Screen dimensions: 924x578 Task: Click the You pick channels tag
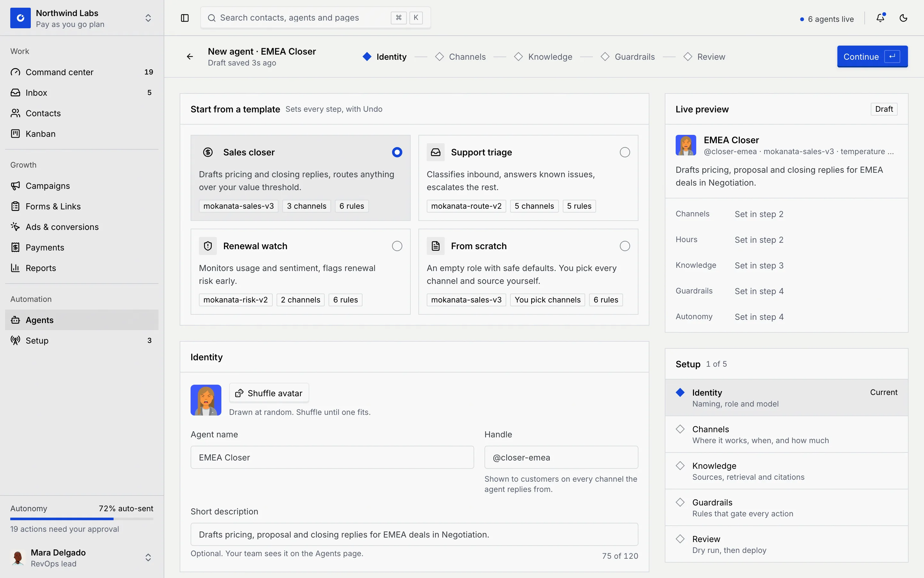click(x=548, y=300)
